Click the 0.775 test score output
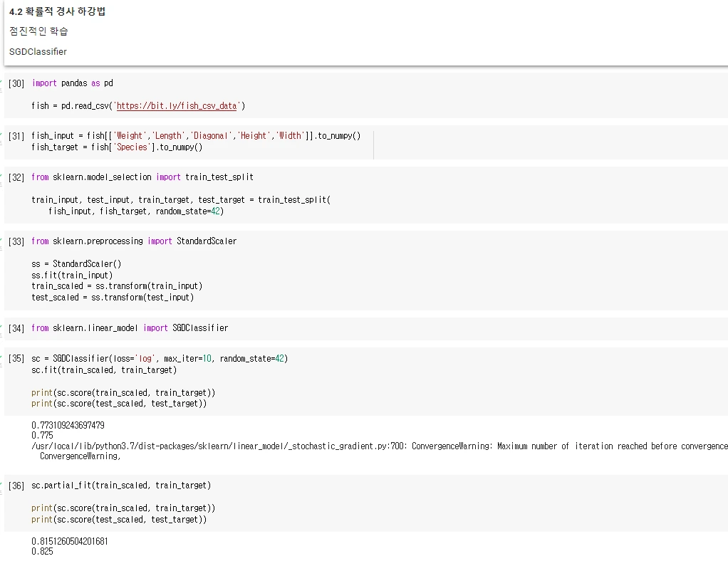Screen dimensions: 728x561 [x=43, y=435]
